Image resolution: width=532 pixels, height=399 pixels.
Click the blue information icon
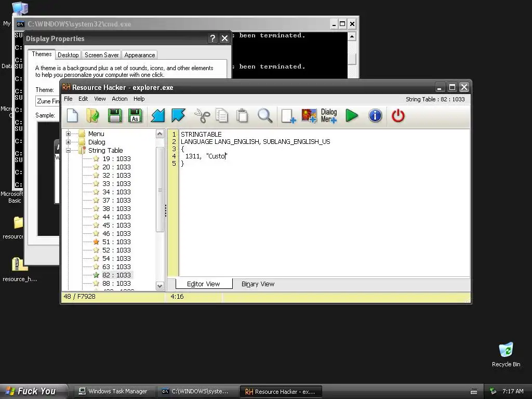(375, 116)
